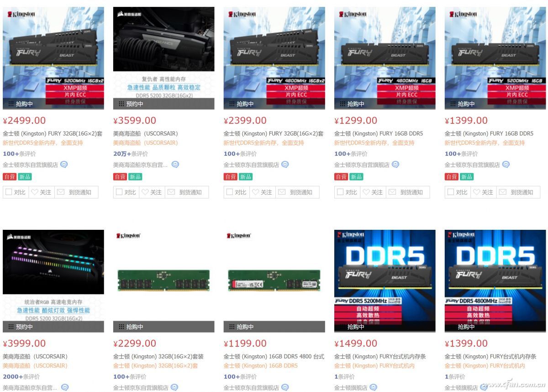The image size is (548, 392).
Task: Open DDR5 5200MHz FURY Beast banner image
Action: [385, 281]
